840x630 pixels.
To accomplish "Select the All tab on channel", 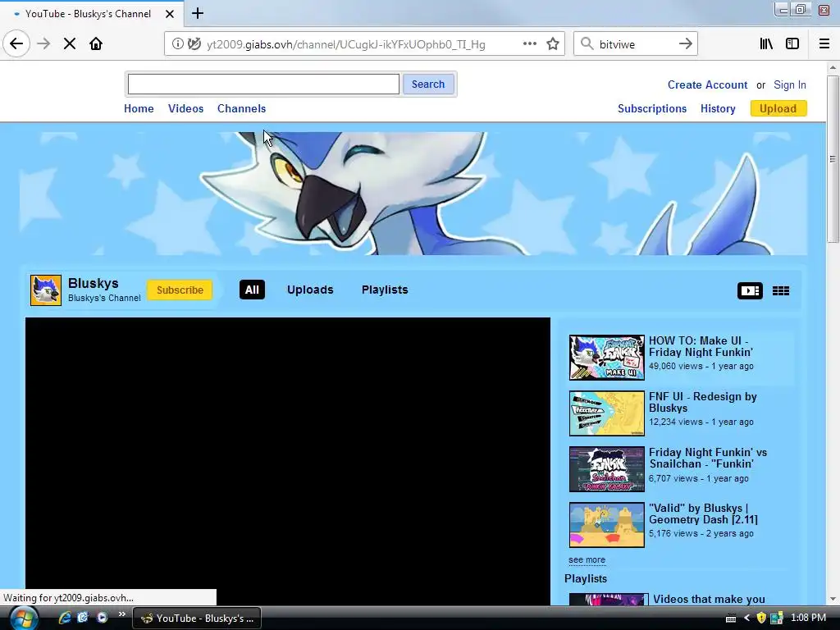I will pos(252,290).
